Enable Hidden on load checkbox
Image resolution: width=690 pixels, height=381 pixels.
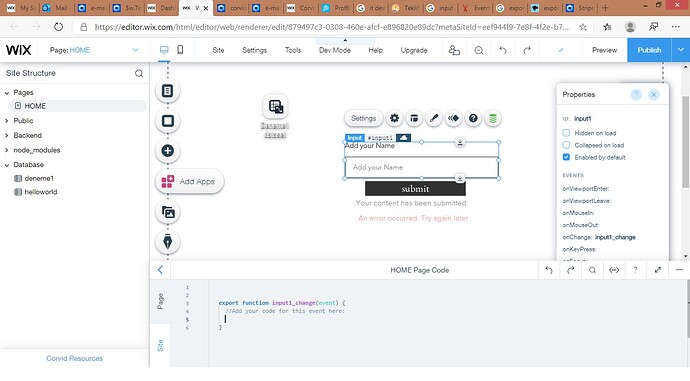(x=566, y=133)
